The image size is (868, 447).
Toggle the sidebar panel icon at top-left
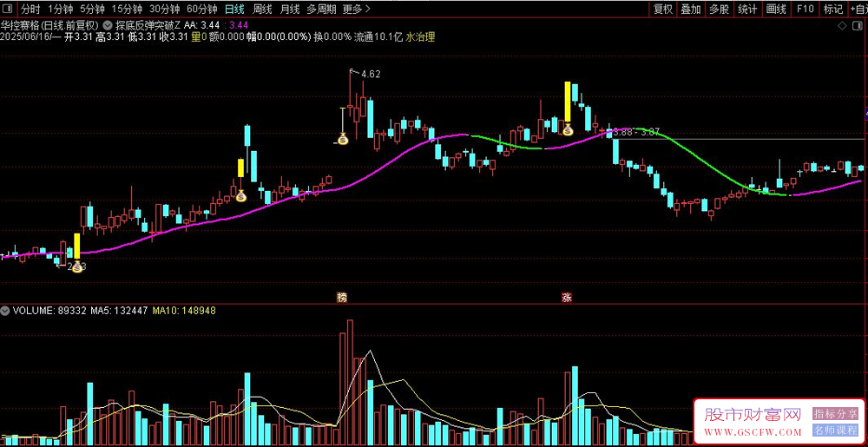(8, 9)
